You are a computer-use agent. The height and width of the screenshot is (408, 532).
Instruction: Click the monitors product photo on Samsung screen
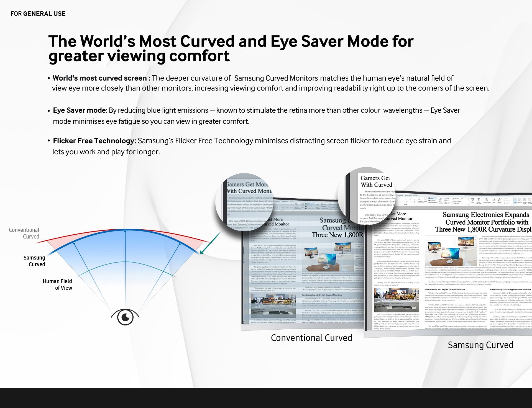(451, 251)
